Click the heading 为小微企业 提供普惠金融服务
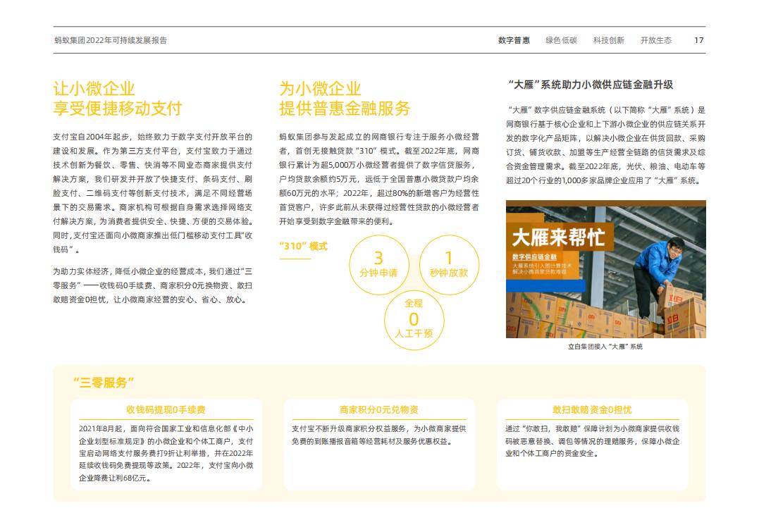The image size is (759, 532). click(345, 99)
